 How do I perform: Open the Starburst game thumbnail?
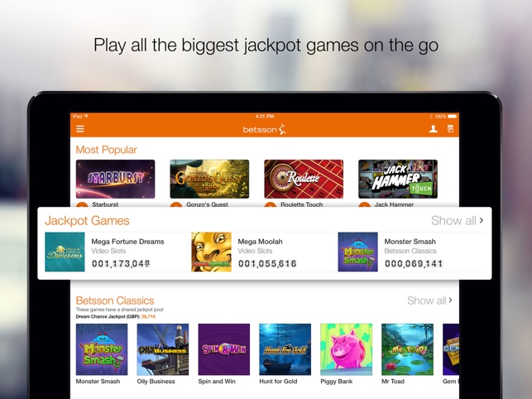(x=115, y=179)
